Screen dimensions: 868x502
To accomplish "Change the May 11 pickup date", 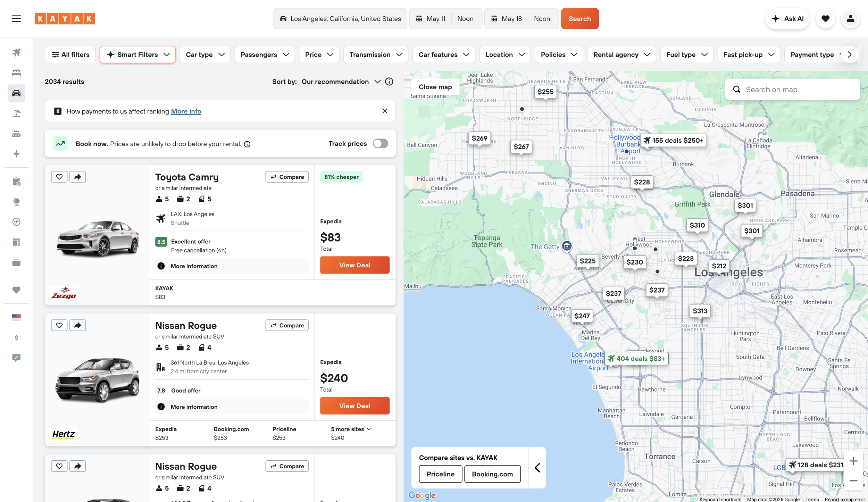I will tap(431, 19).
